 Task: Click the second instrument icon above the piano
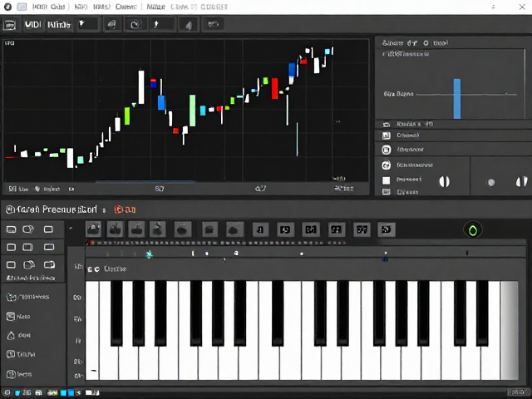click(x=115, y=229)
